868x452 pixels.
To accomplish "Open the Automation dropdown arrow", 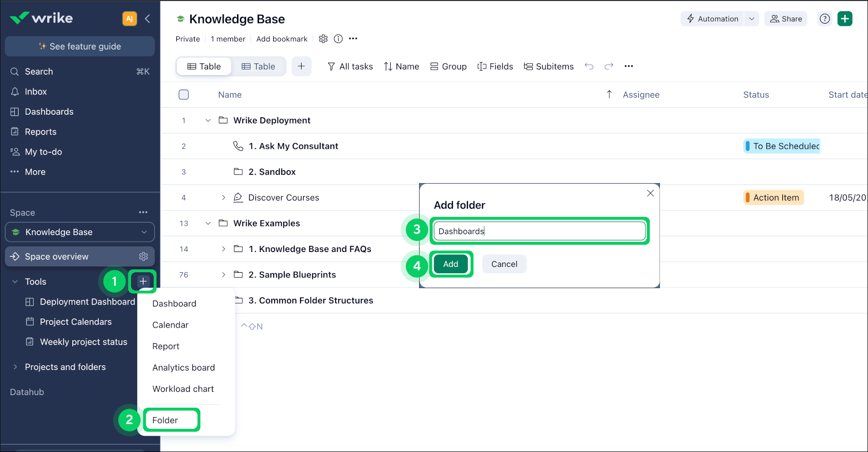I will 751,19.
